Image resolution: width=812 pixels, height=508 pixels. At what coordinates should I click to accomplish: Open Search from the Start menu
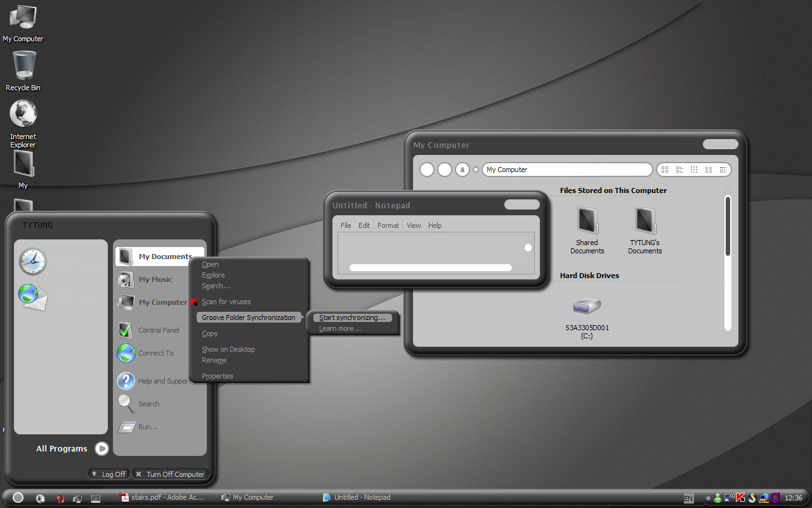(139, 404)
